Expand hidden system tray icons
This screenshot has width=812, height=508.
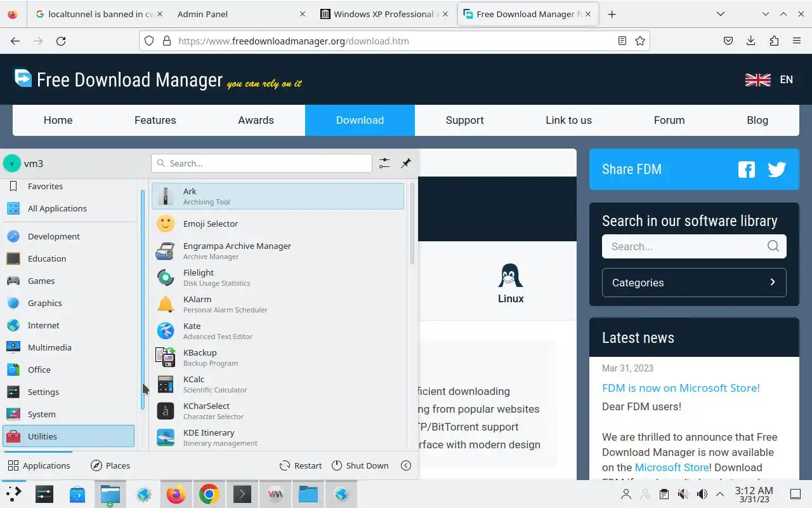(720, 494)
